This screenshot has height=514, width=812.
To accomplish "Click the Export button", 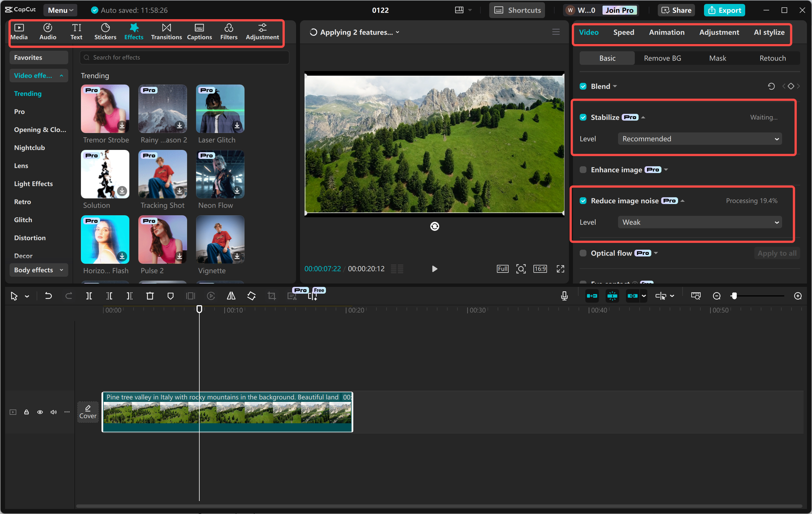I will (724, 10).
